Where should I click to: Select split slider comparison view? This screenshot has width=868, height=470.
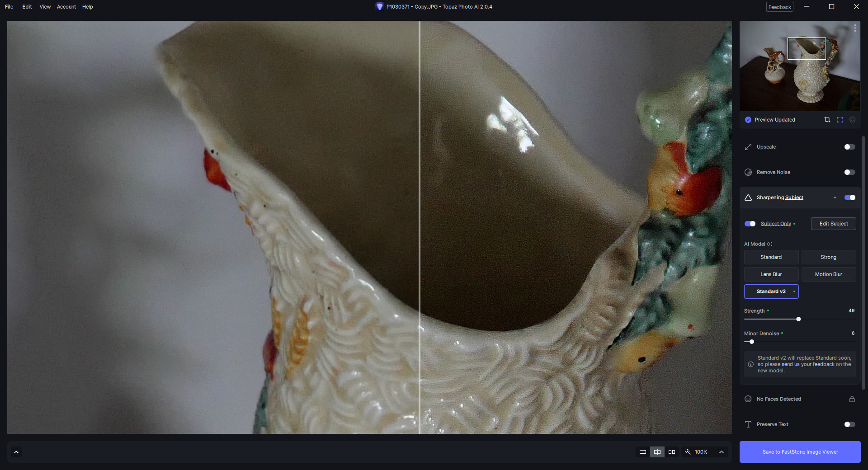pyautogui.click(x=657, y=452)
